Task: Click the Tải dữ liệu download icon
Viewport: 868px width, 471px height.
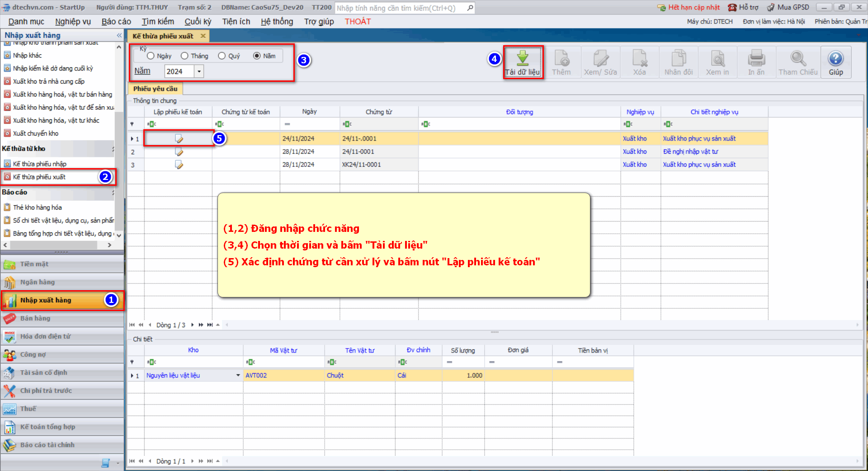Action: click(523, 58)
